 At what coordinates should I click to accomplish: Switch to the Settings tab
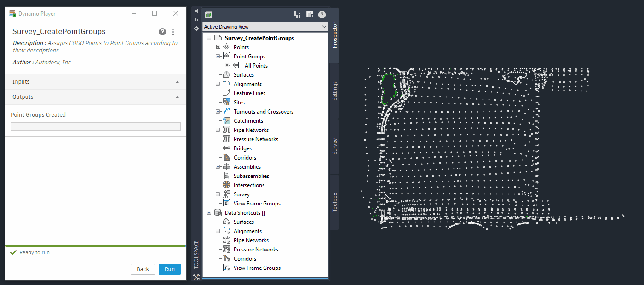click(334, 91)
